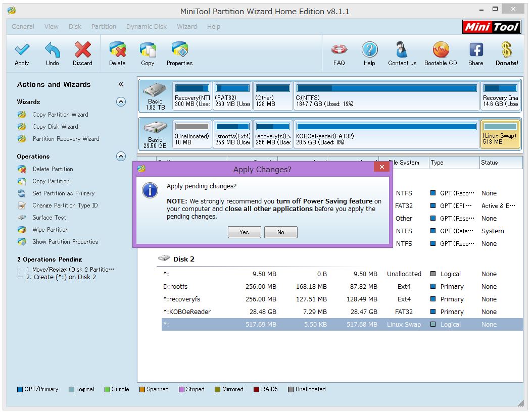Select the Unallocated 10 MB block
532x416 pixels.
(192, 134)
